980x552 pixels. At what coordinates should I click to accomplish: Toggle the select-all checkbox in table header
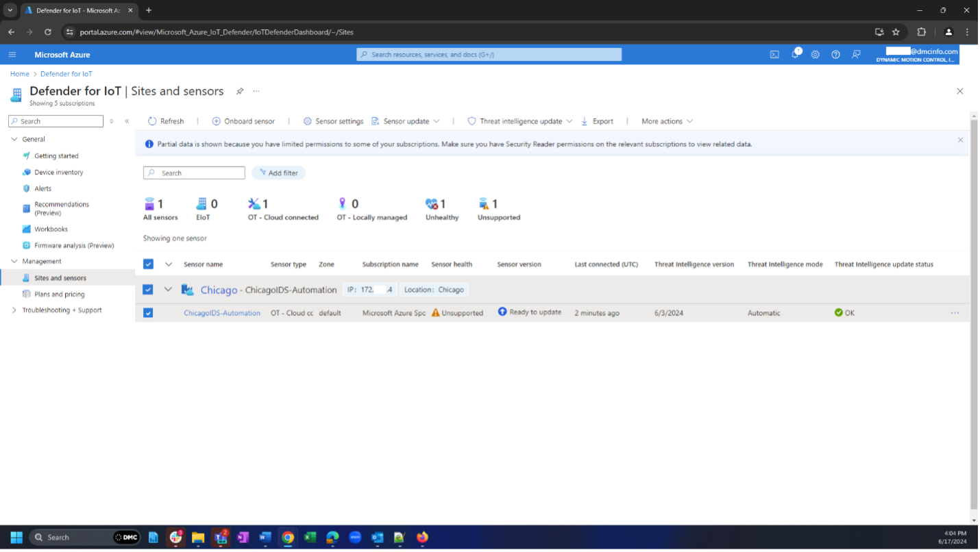pos(148,264)
